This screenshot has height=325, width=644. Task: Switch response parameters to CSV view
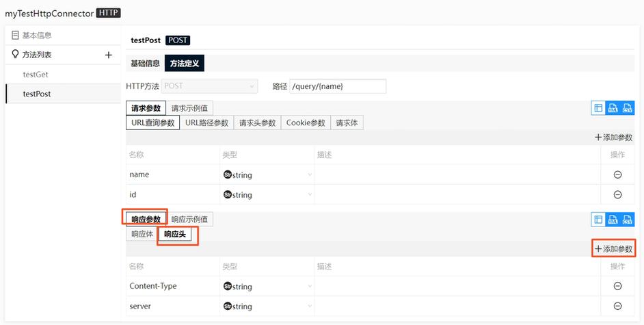click(627, 220)
